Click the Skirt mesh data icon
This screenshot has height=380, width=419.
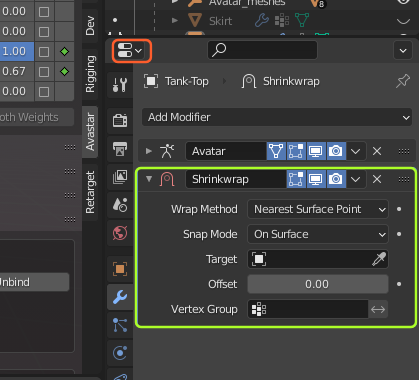coord(302,21)
